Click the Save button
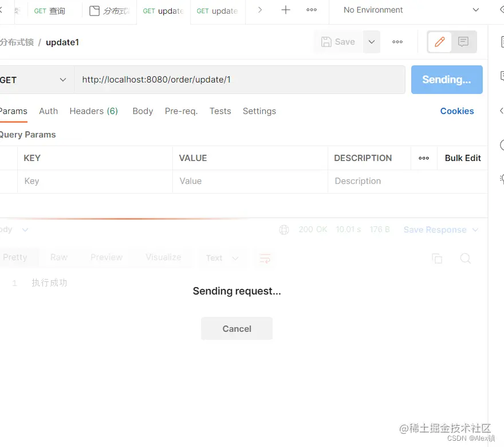Image resolution: width=504 pixels, height=447 pixels. coord(338,42)
